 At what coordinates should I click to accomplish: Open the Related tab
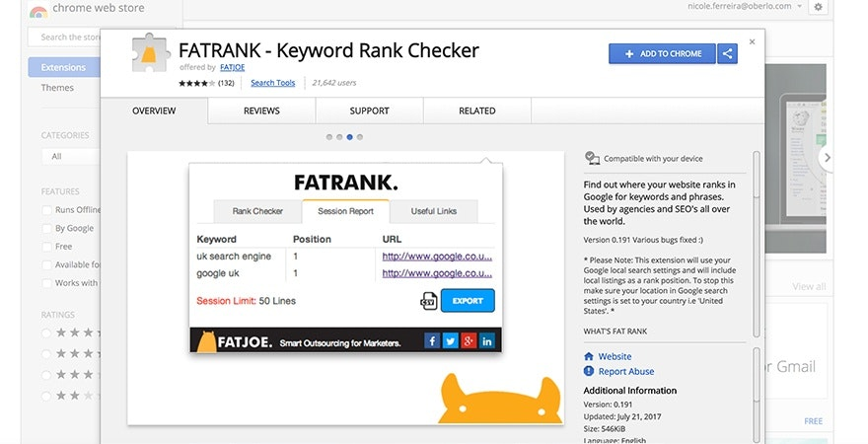[477, 111]
